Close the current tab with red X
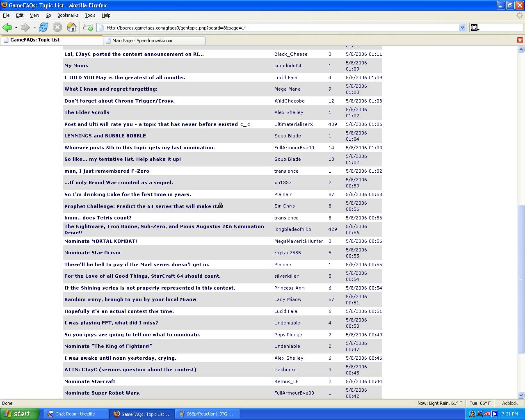 (x=520, y=40)
